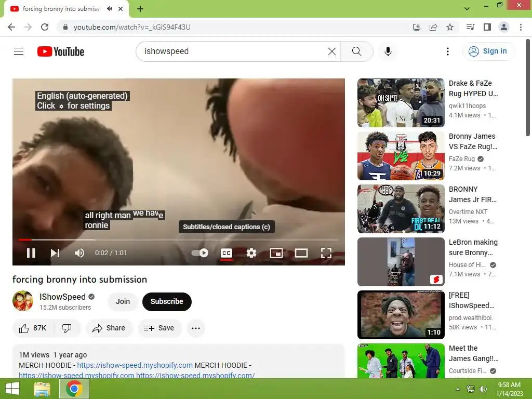
Task: Open Bronny James VS FaZe Rug title
Action: 473,141
